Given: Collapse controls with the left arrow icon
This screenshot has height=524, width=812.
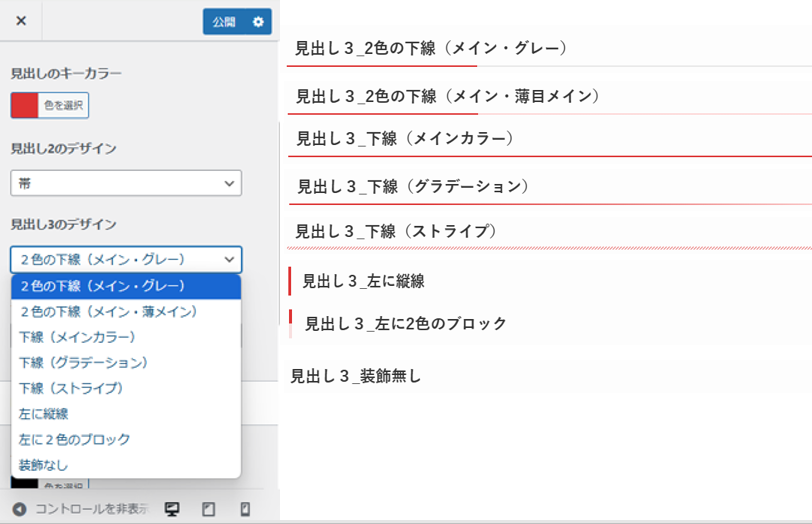Looking at the screenshot, I should pyautogui.click(x=19, y=509).
